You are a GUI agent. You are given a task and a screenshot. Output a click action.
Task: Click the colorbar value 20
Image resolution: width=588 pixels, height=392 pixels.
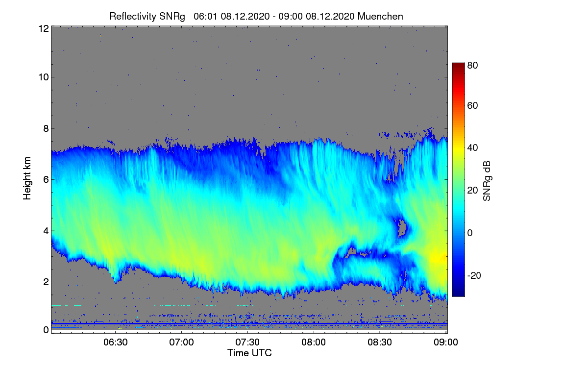(x=473, y=190)
